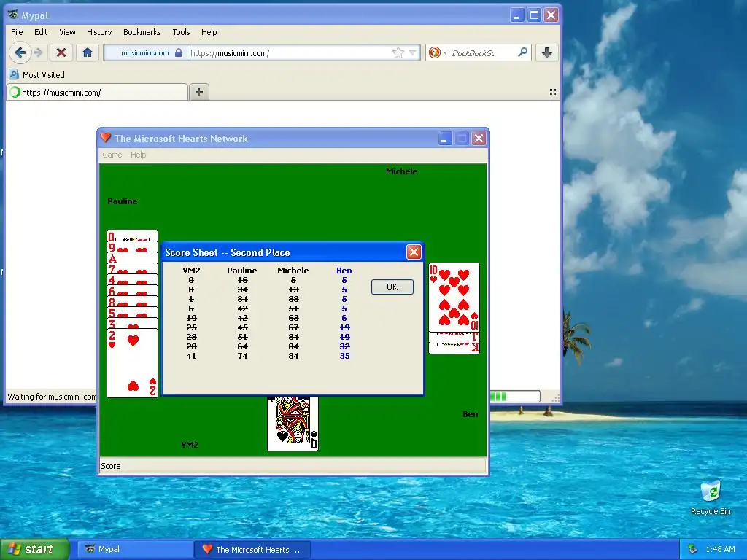The width and height of the screenshot is (747, 560).
Task: Click the padlock site identity icon
Action: (179, 52)
